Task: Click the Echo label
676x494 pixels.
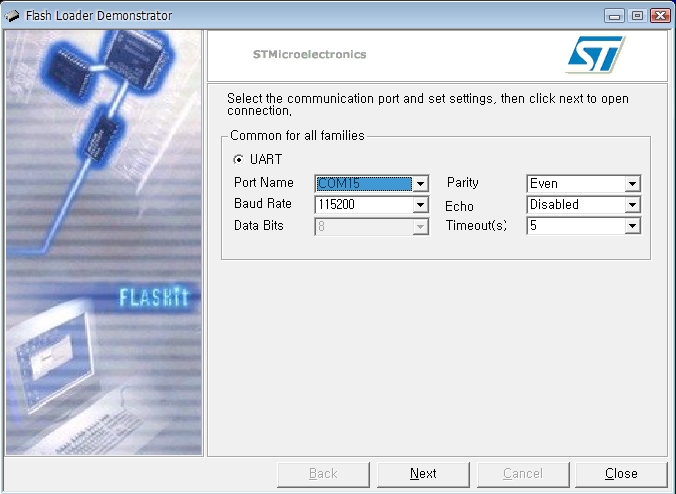Action: coord(459,206)
